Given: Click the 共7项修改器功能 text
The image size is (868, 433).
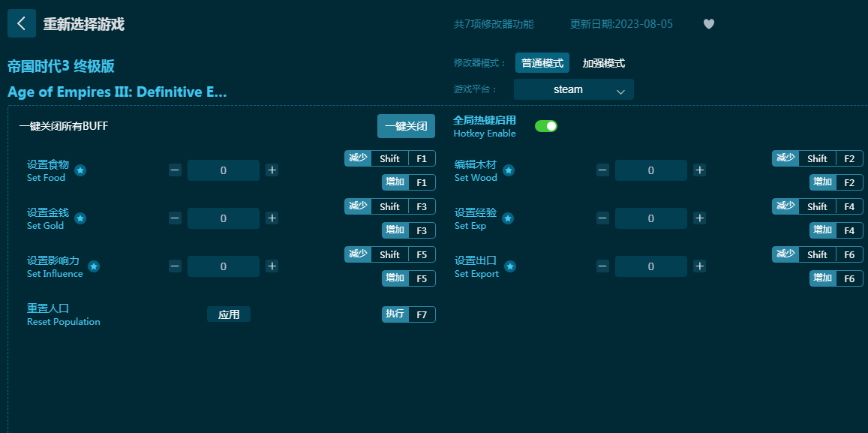Looking at the screenshot, I should point(494,24).
